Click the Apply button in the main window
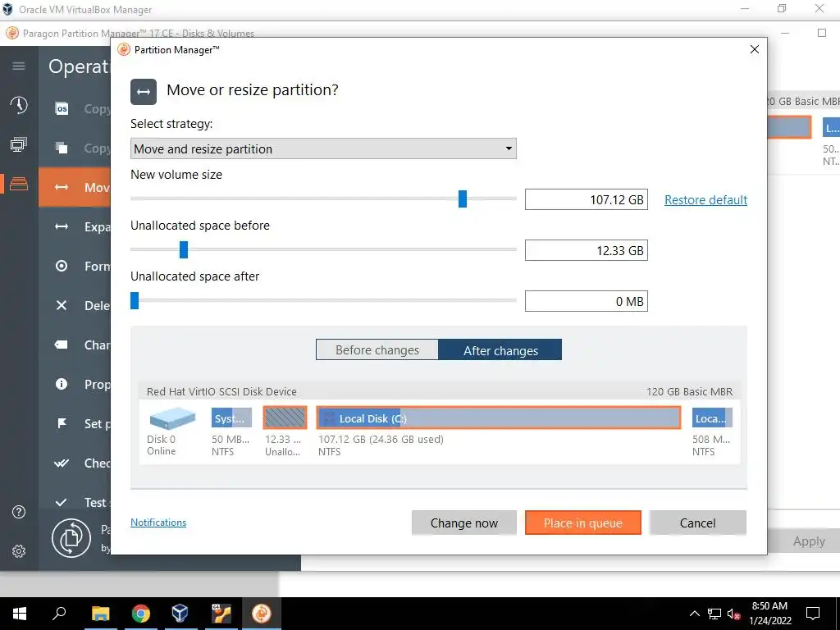Viewport: 840px width, 630px height. [809, 541]
